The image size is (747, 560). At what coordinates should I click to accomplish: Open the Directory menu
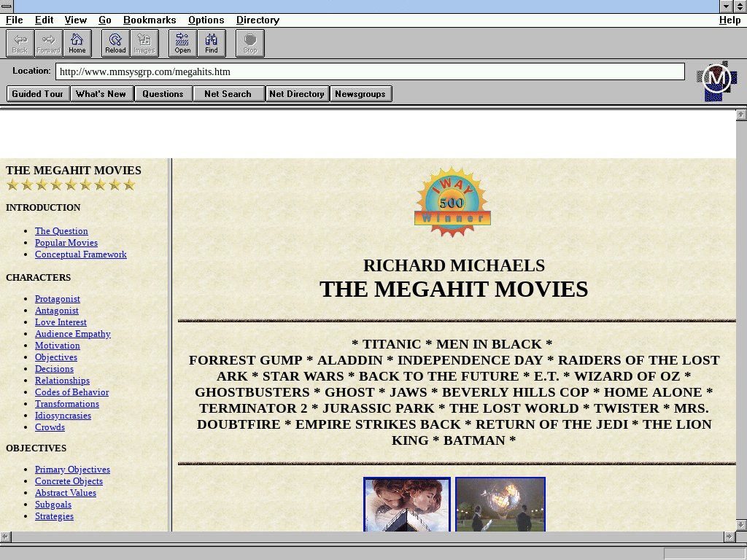click(x=258, y=20)
